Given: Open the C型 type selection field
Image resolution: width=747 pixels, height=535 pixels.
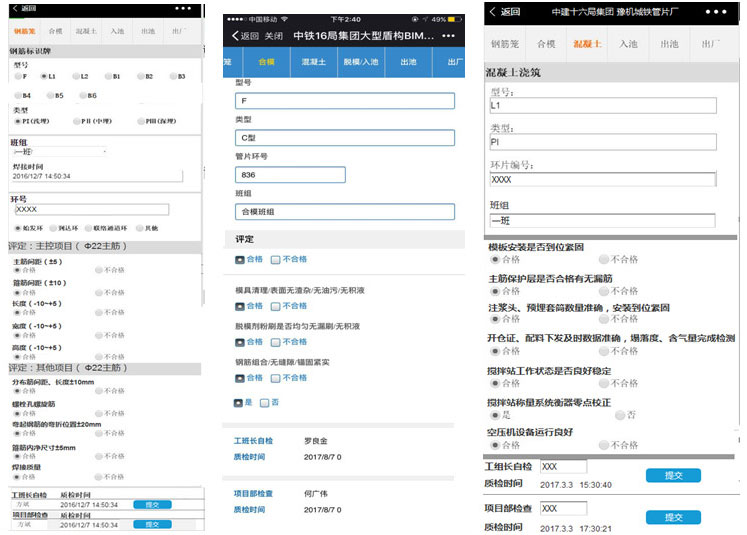Looking at the screenshot, I should pyautogui.click(x=344, y=137).
